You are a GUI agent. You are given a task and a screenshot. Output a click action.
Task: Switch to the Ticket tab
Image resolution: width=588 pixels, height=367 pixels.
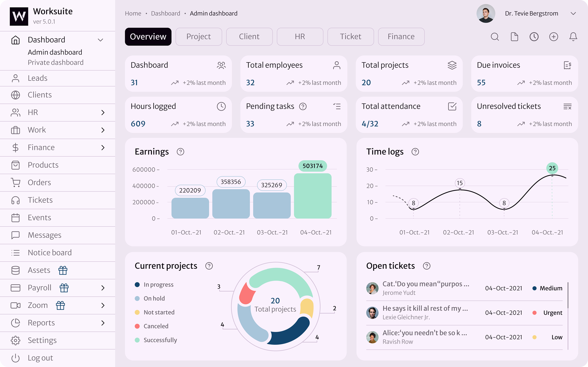coord(350,37)
